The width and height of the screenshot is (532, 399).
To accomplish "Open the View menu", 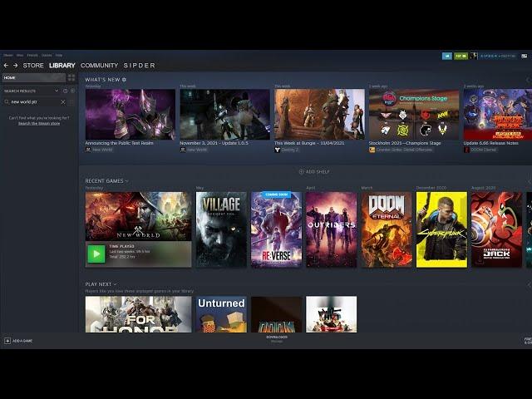I will coord(20,55).
